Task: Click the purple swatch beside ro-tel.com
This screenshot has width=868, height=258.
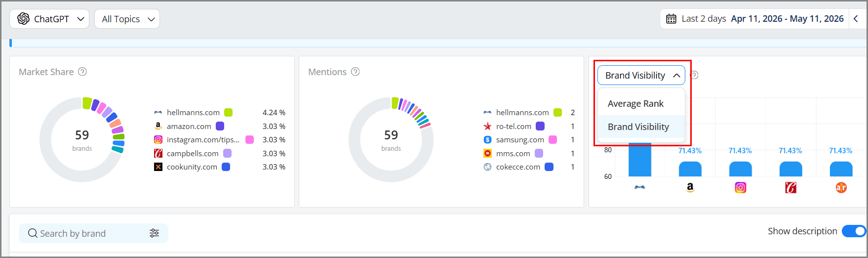Action: pos(540,127)
